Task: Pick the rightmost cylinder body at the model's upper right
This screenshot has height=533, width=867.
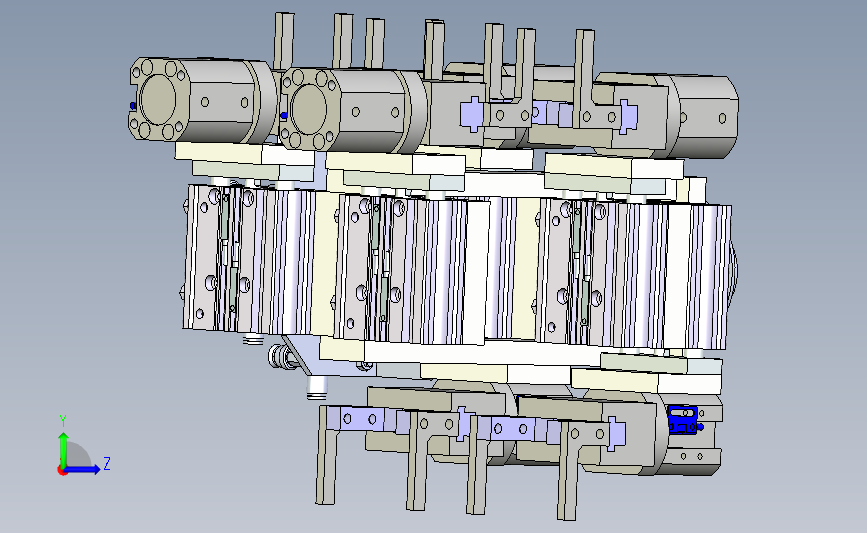Action: tap(704, 117)
